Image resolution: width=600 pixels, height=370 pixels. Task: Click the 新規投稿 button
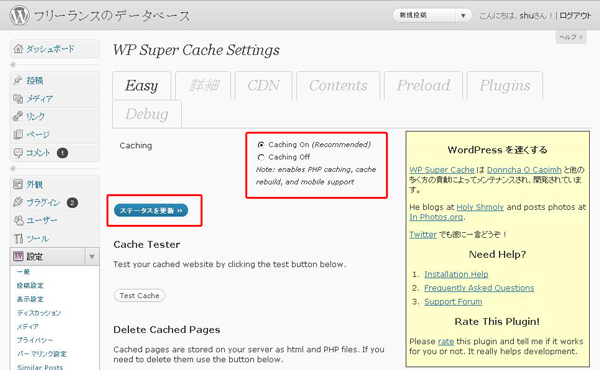tap(424, 16)
